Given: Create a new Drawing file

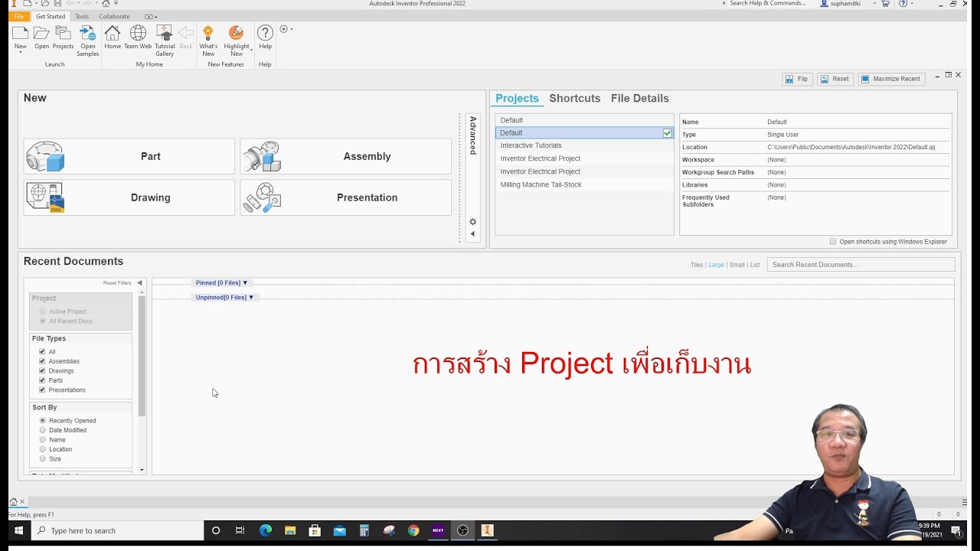Looking at the screenshot, I should [129, 197].
